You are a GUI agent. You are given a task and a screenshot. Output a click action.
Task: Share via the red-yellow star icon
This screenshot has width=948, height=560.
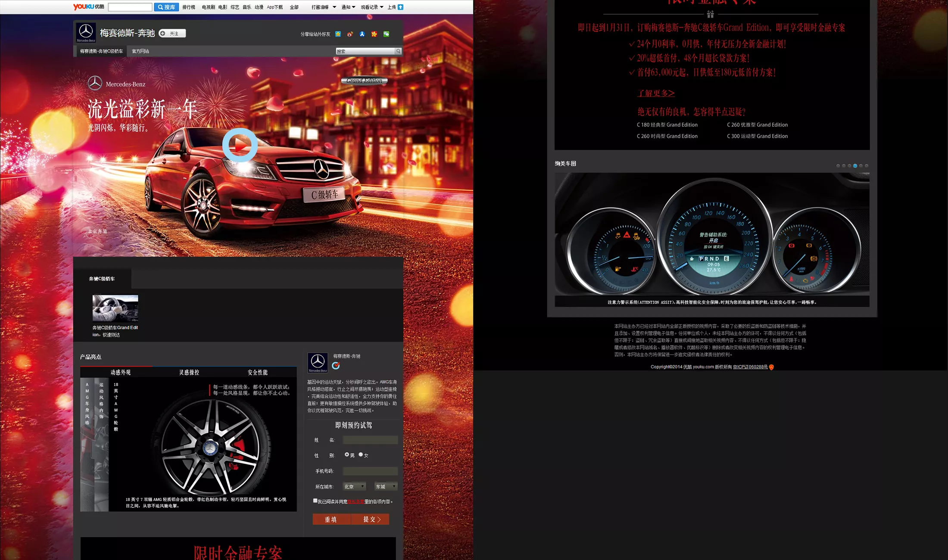click(x=374, y=34)
